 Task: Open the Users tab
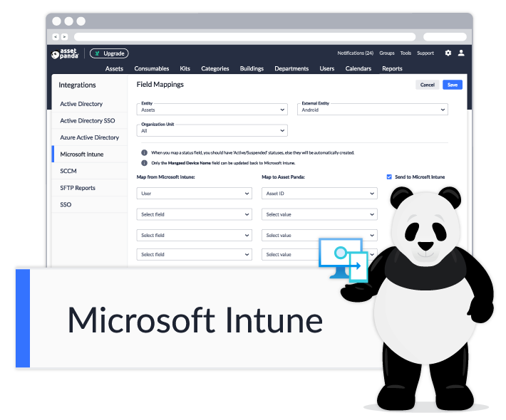(327, 68)
